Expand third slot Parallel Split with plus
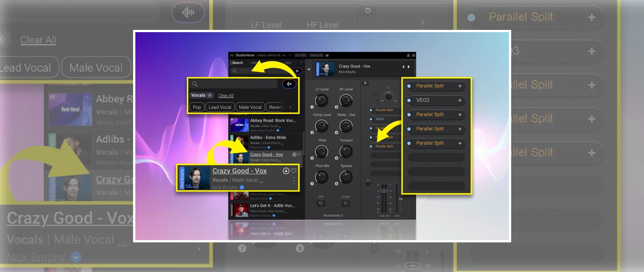 pyautogui.click(x=460, y=115)
